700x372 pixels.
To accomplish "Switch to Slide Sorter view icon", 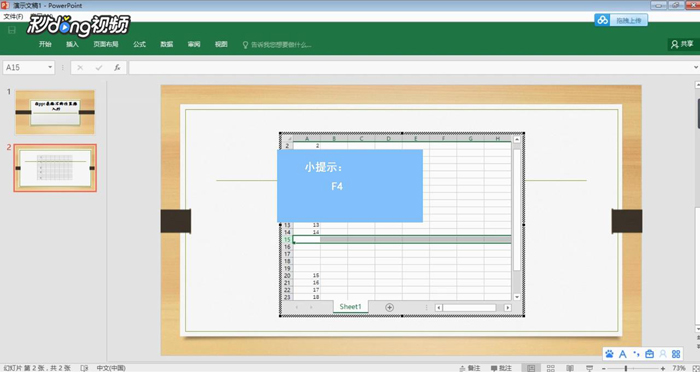I will coord(551,368).
